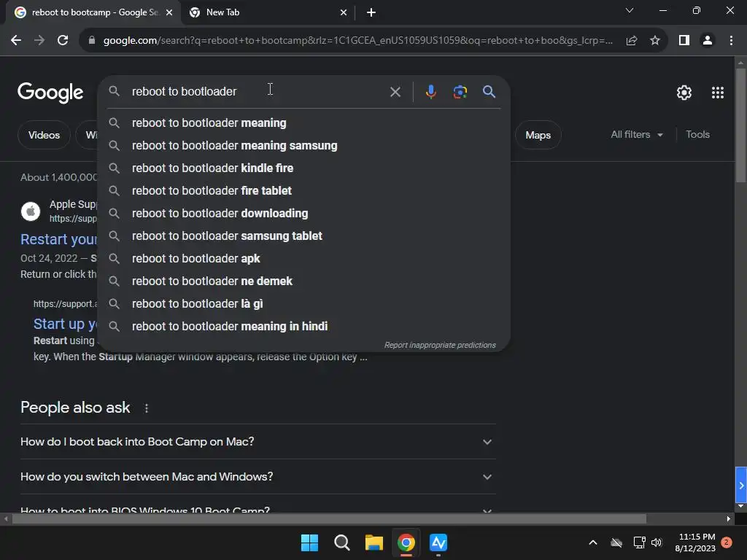Click the Chrome taskbar icon
Viewport: 747px width, 560px height.
(x=406, y=542)
